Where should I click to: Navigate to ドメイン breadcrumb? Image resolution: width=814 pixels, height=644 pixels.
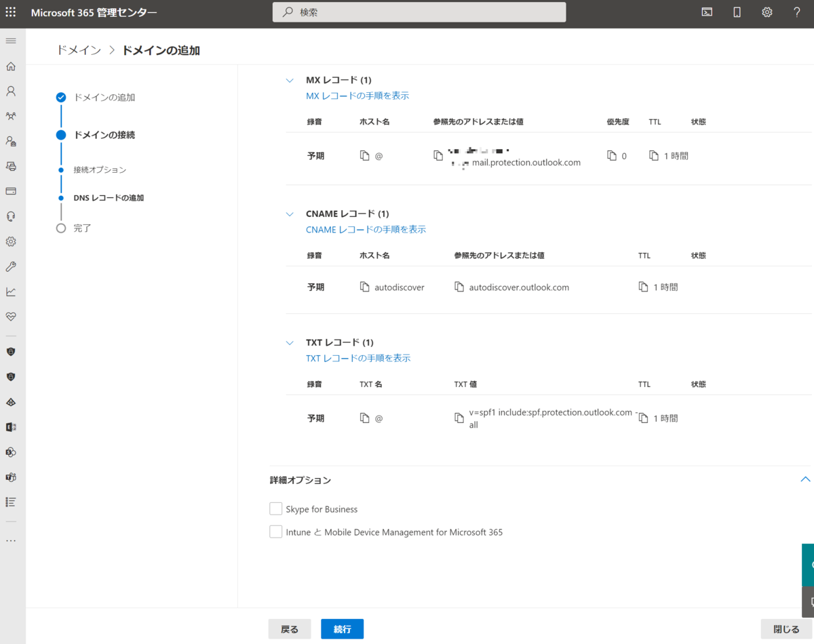(79, 50)
